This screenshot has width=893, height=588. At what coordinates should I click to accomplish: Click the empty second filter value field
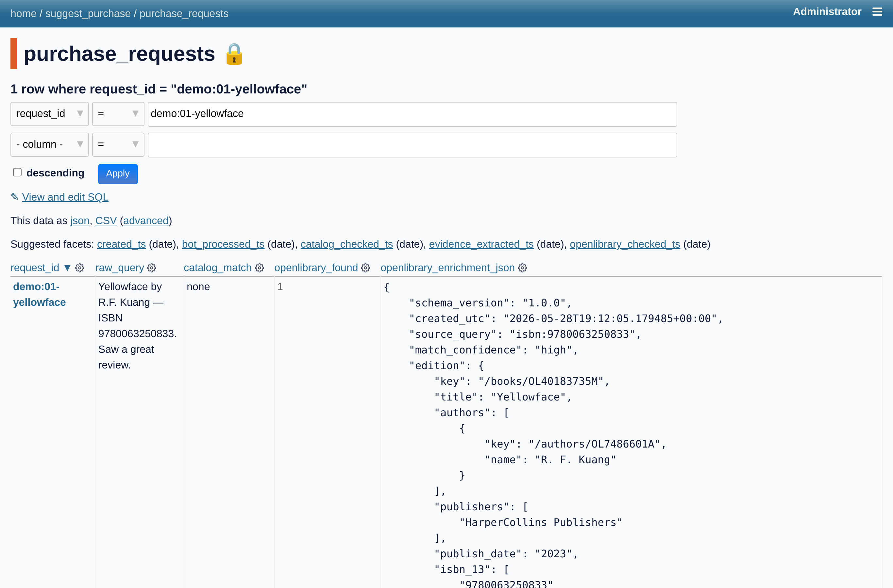click(x=413, y=145)
